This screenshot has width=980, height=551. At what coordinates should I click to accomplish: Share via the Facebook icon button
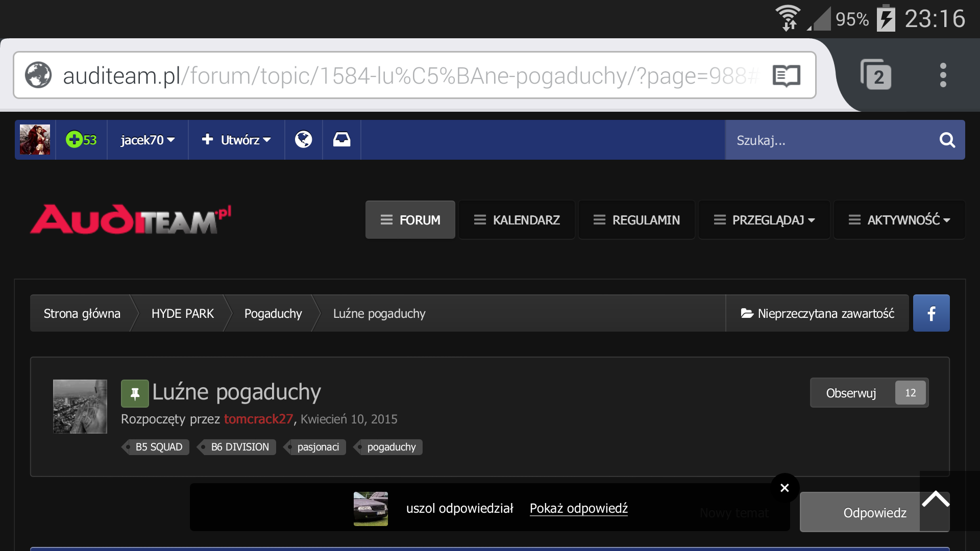(931, 313)
